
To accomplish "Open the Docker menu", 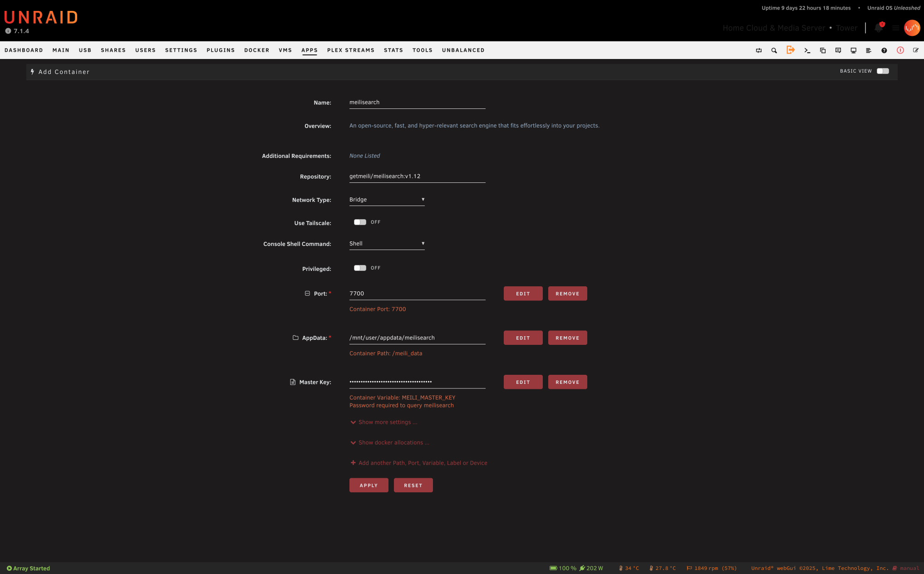I will point(257,50).
